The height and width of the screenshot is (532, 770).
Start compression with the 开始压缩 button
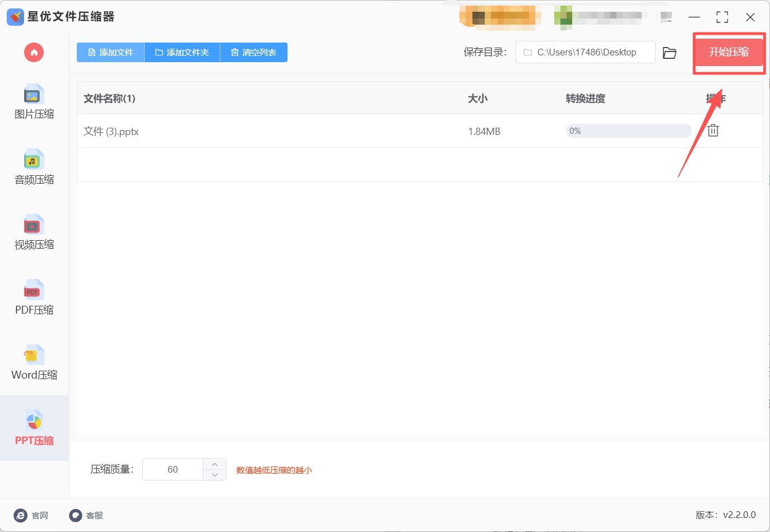pyautogui.click(x=729, y=53)
